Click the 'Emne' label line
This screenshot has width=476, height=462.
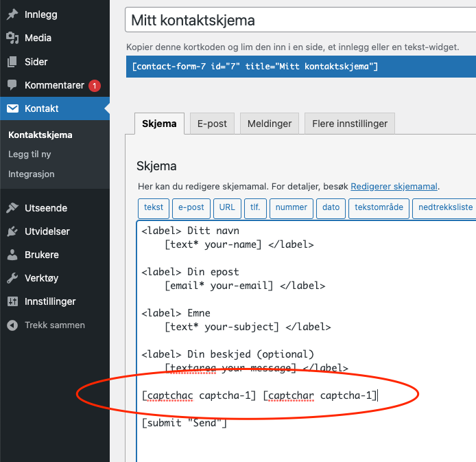(176, 313)
